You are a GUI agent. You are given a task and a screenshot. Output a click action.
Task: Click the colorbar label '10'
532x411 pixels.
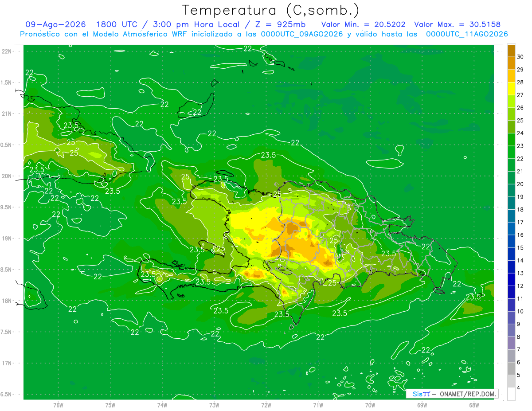pos(520,311)
